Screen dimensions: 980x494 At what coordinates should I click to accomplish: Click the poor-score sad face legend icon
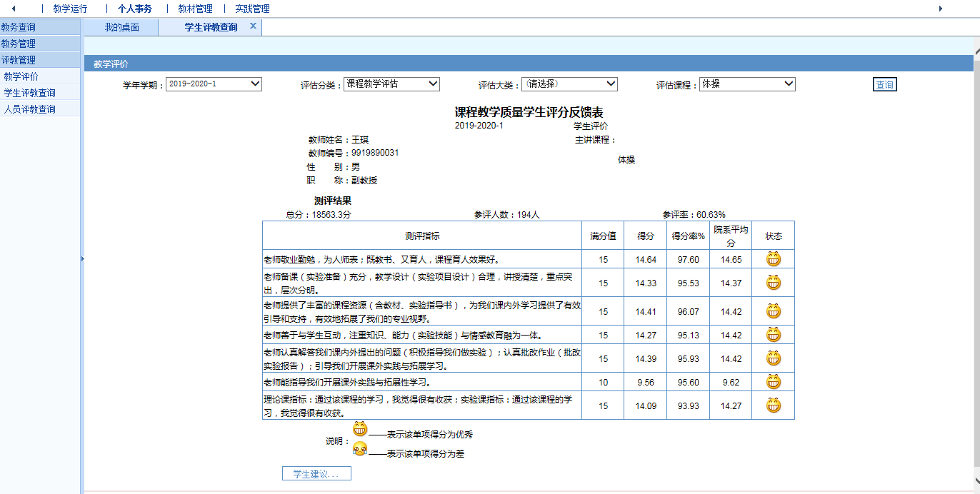[360, 449]
